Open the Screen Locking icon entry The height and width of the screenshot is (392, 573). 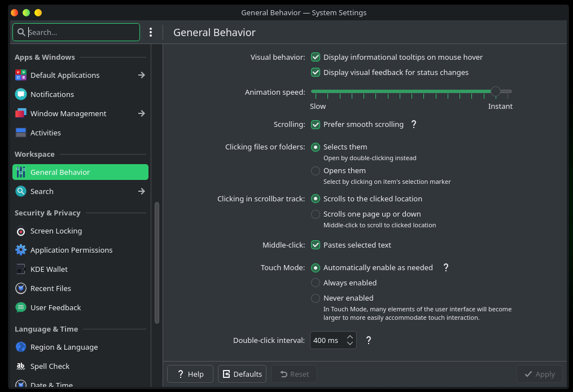(x=21, y=231)
